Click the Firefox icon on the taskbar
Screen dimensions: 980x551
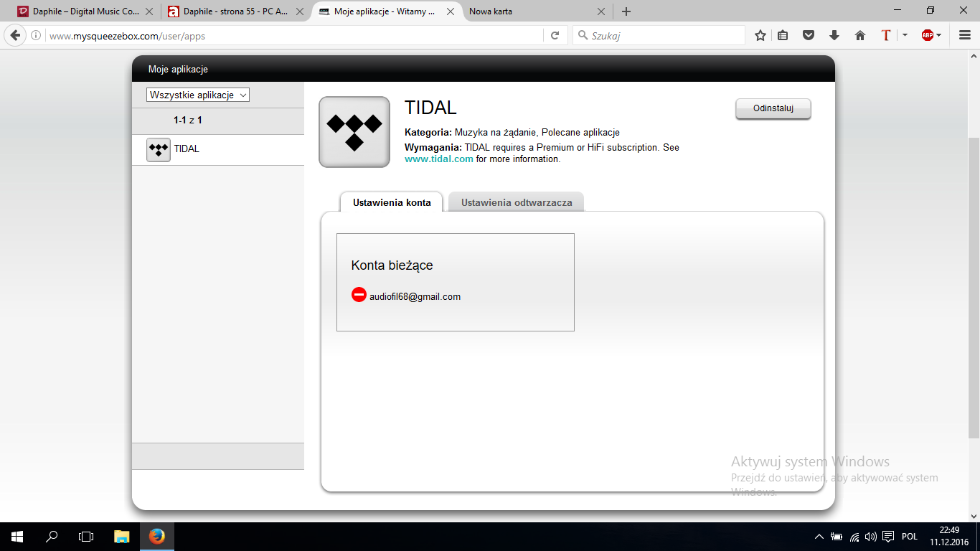[156, 537]
